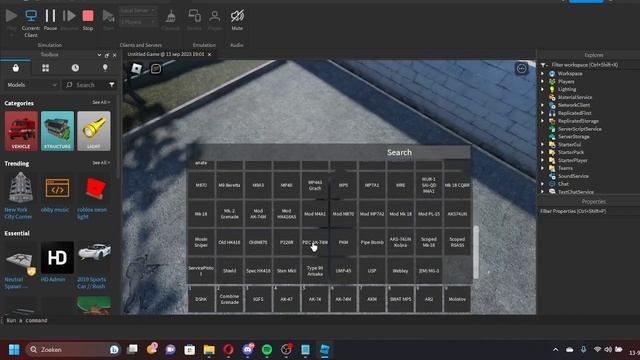Screen dimensions: 640x360
Task: Open the Toolbox Recent clock tab
Action: coord(75,68)
